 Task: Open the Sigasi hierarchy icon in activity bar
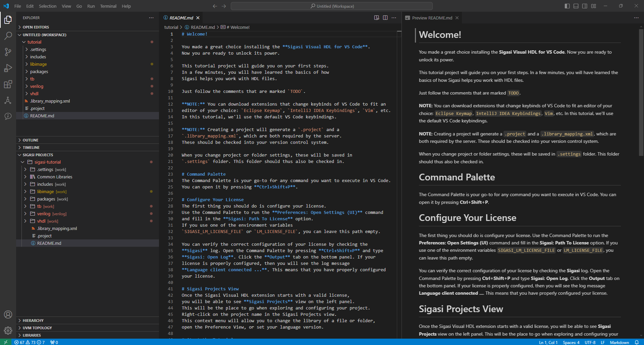tap(8, 100)
